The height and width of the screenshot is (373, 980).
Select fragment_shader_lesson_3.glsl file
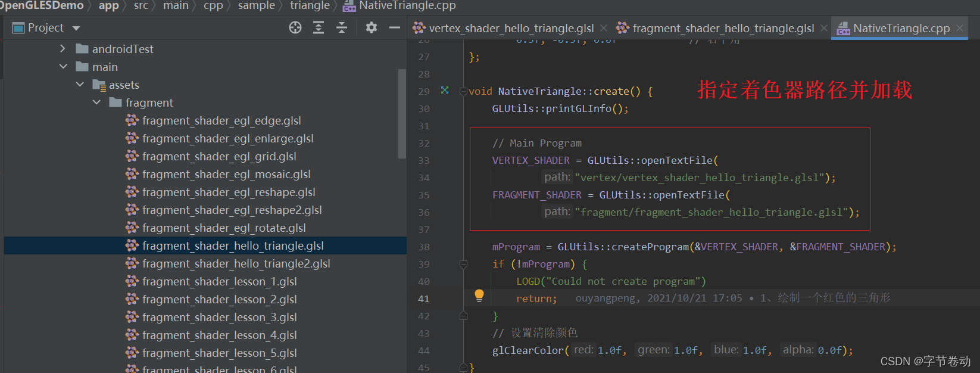[220, 317]
